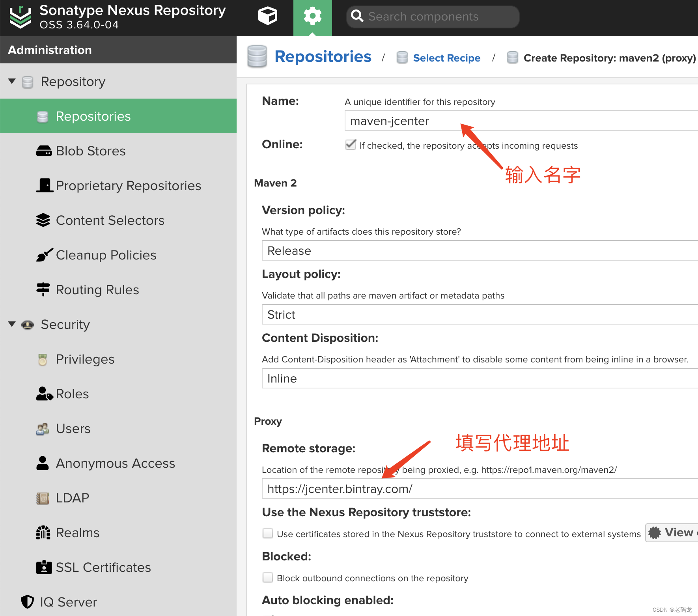
Task: Click the View button gear icon
Action: (x=655, y=533)
